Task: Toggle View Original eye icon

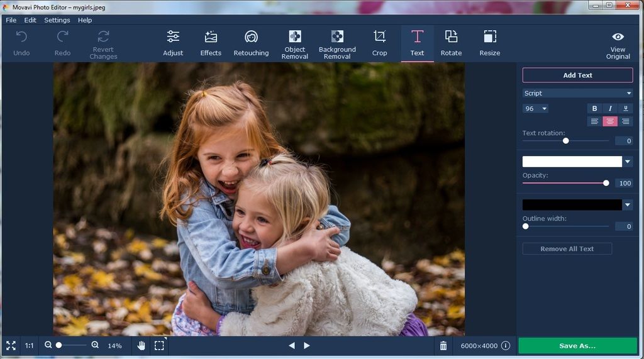Action: click(618, 37)
